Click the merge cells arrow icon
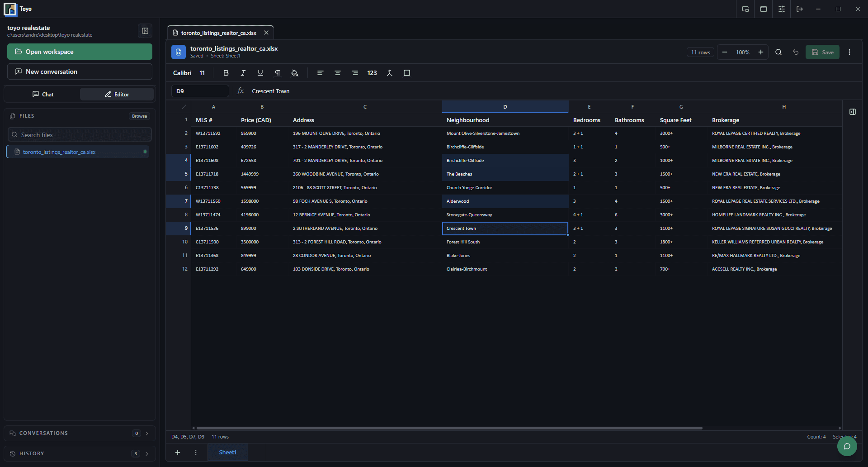This screenshot has height=467, width=868. (390, 73)
